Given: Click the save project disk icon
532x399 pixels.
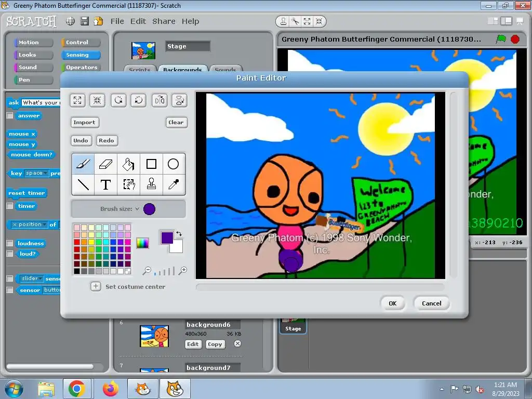Looking at the screenshot, I should click(85, 21).
